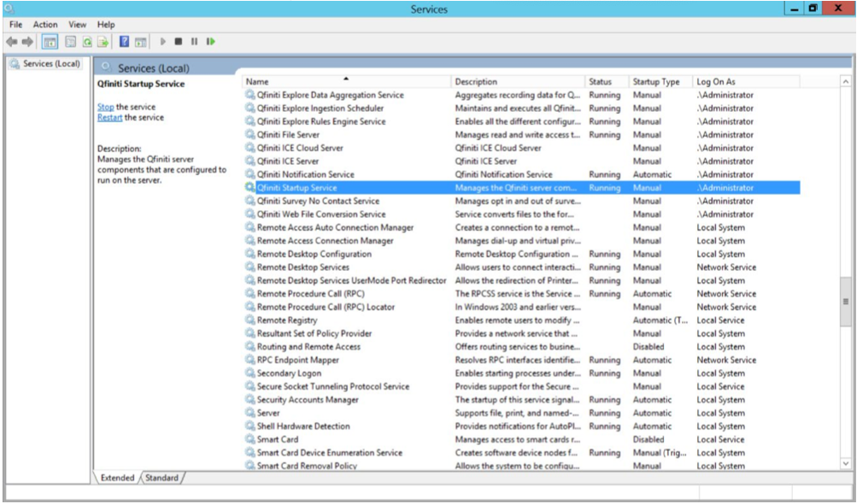Screen dimensions: 857x504
Task: Click the Start Service play icon
Action: point(164,41)
